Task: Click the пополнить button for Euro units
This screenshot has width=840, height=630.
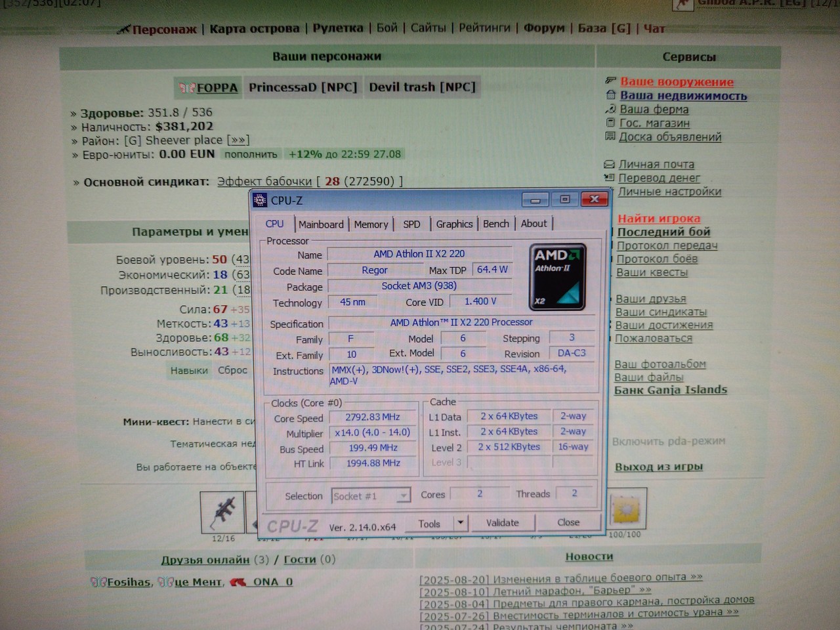Action: tap(251, 154)
